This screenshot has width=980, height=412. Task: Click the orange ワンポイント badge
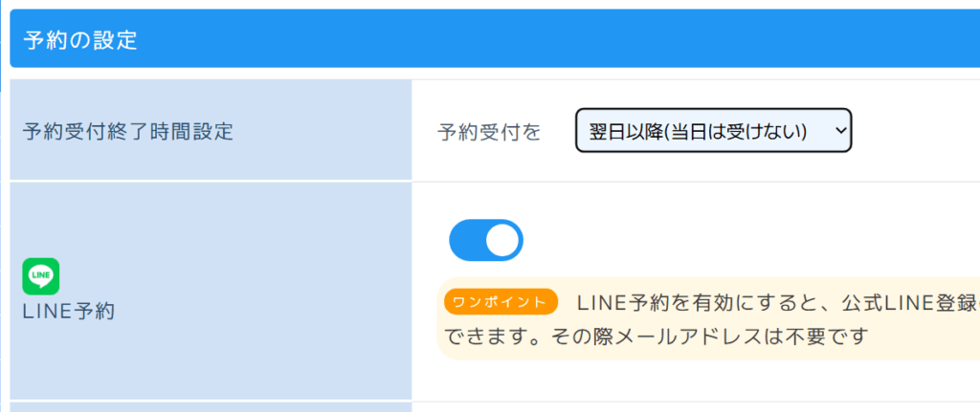[501, 303]
